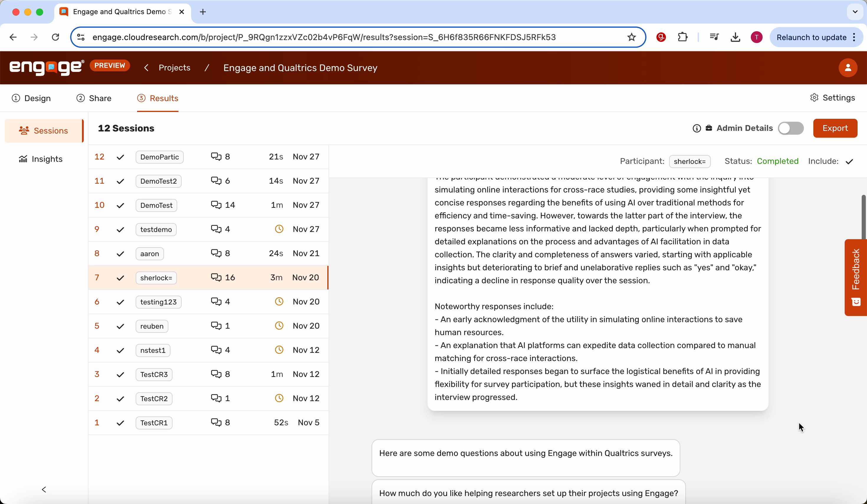Click the Nov 5 date cell
The image size is (867, 504).
pos(308,423)
